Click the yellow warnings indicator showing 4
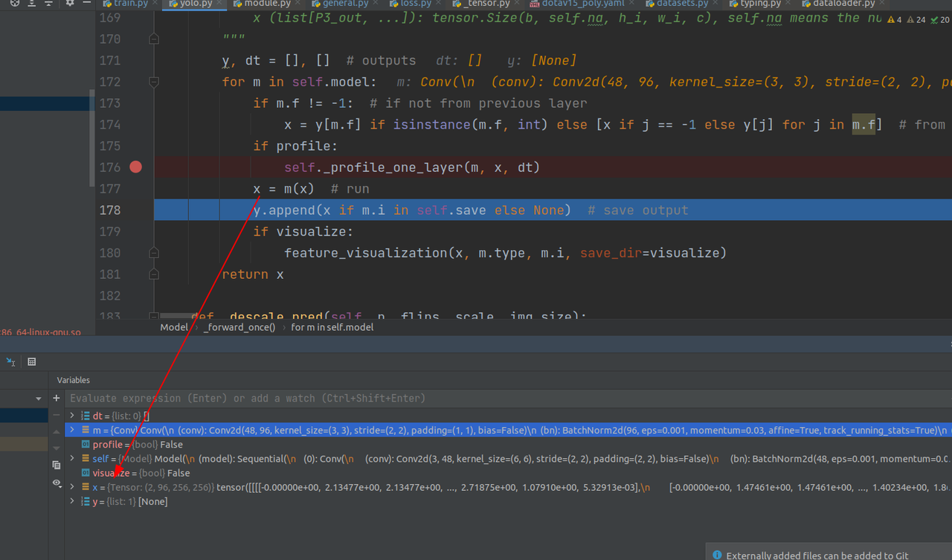Image resolution: width=952 pixels, height=560 pixels. click(895, 19)
